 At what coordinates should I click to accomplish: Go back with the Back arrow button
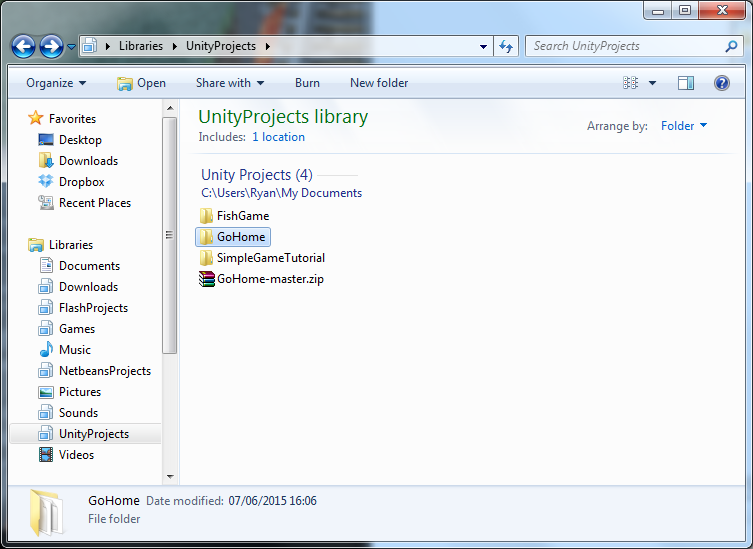(23, 47)
